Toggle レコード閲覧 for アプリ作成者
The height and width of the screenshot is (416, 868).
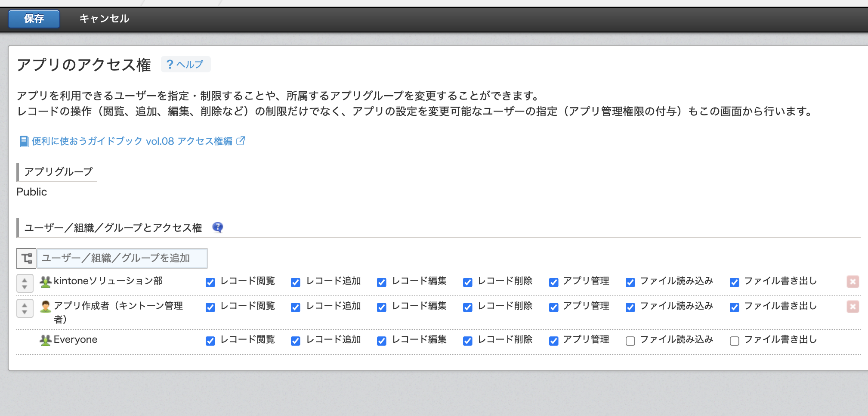(x=210, y=307)
